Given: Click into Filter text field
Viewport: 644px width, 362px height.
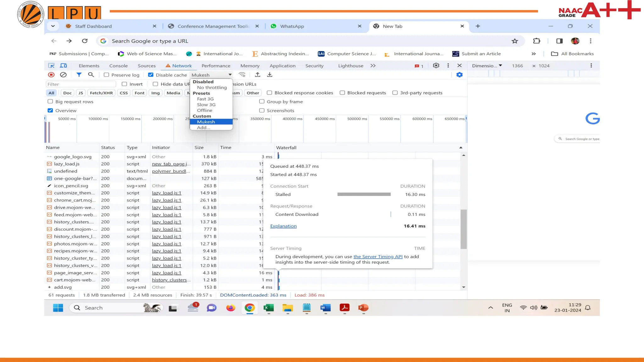Looking at the screenshot, I should click(81, 84).
